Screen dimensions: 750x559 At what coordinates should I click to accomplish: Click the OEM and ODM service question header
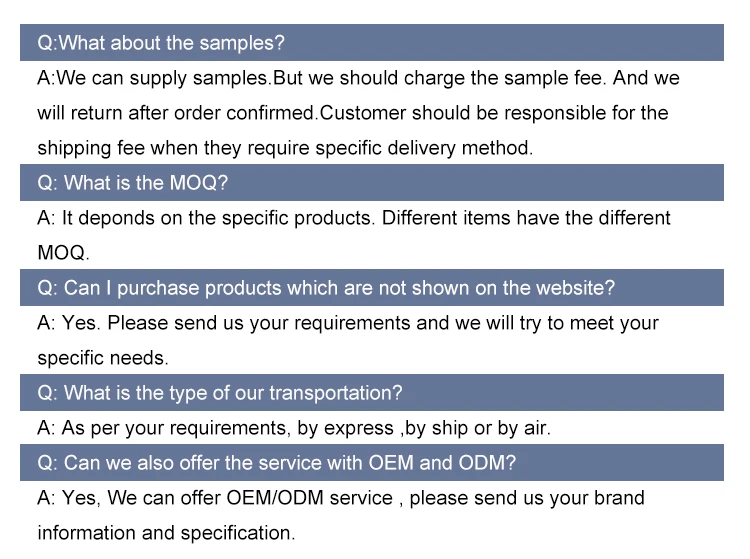click(277, 463)
